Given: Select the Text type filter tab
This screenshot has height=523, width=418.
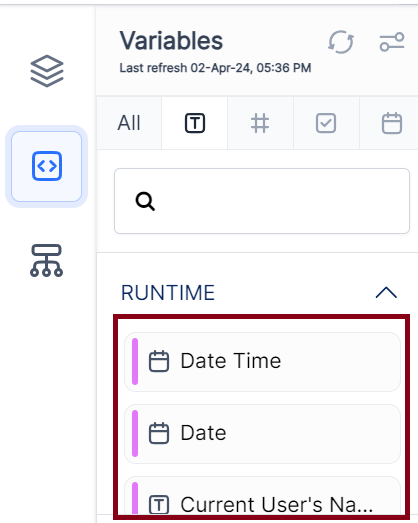Looking at the screenshot, I should [x=195, y=123].
